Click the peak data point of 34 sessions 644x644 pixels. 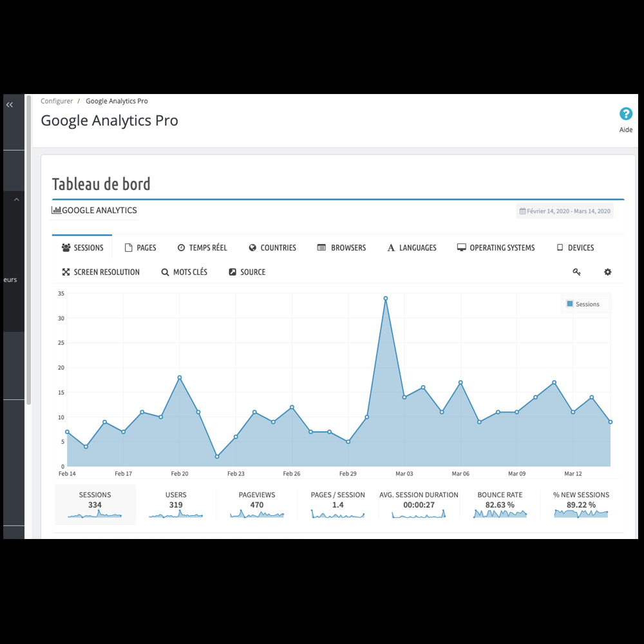coord(385,299)
